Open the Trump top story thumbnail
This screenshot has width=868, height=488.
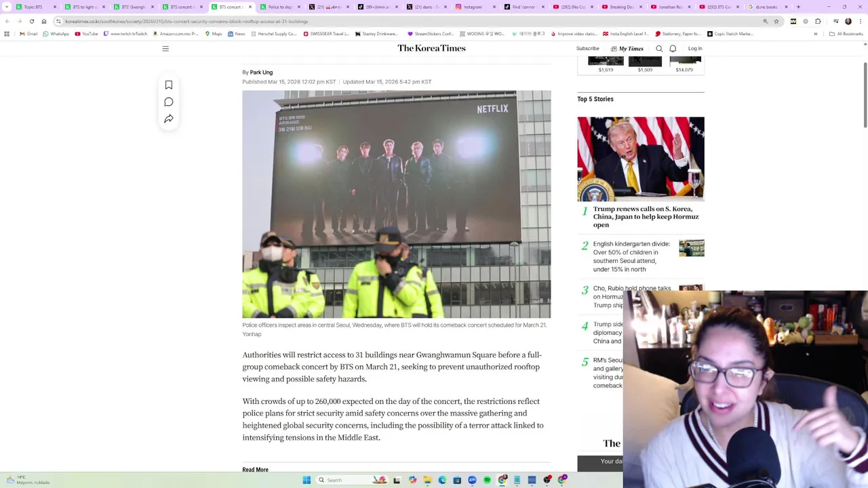point(641,159)
